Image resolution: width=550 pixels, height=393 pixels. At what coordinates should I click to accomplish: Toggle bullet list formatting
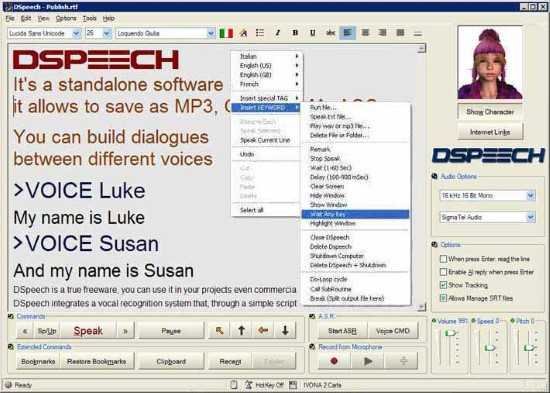(260, 33)
